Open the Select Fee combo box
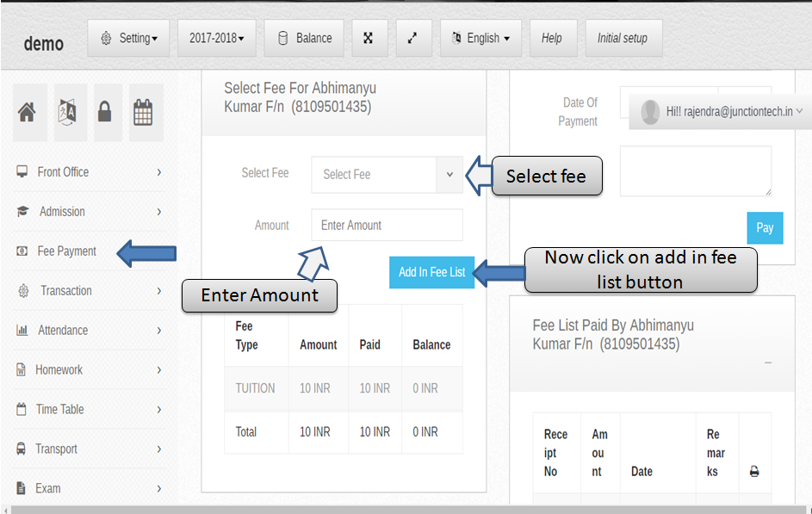The width and height of the screenshot is (812, 514). point(387,175)
